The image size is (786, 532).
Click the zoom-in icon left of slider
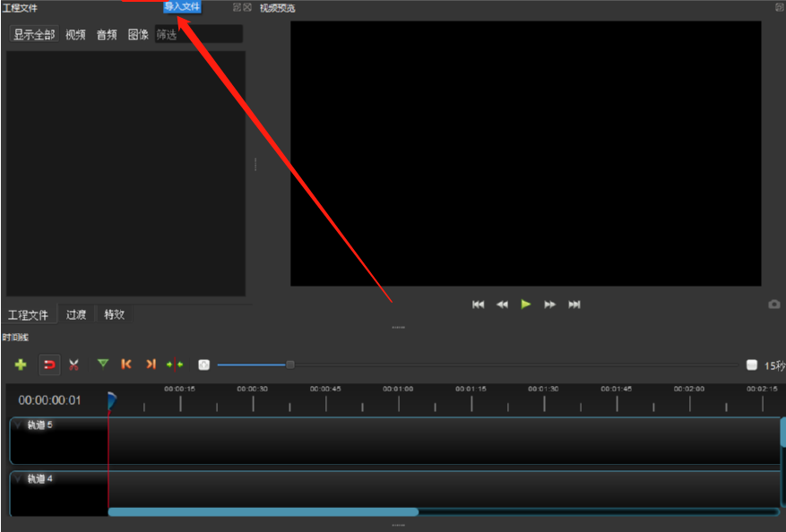tap(203, 365)
